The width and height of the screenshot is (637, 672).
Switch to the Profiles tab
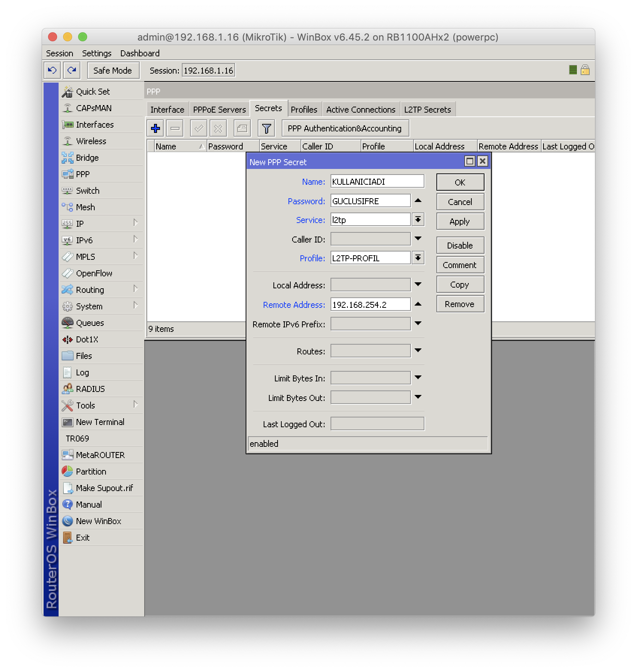(304, 110)
